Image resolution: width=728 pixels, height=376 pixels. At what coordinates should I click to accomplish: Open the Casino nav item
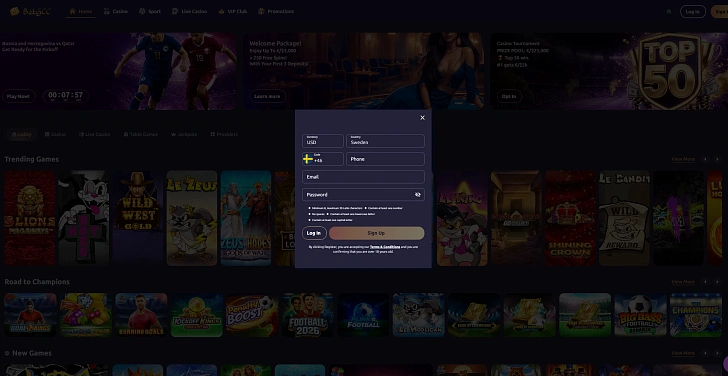coord(116,11)
